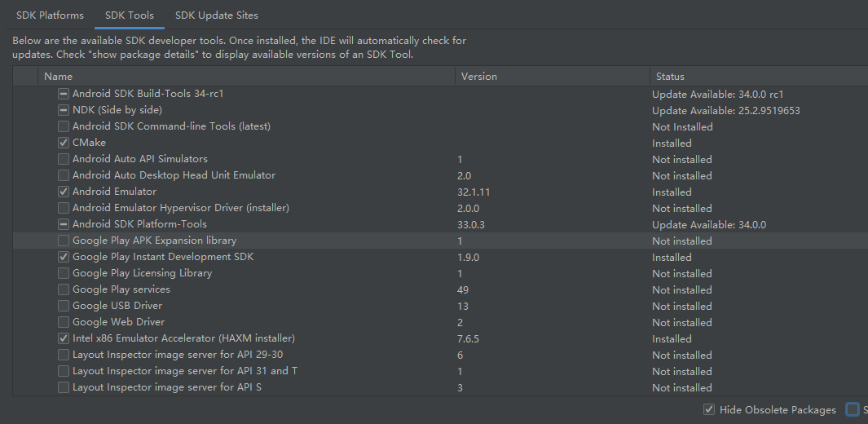Image resolution: width=868 pixels, height=424 pixels.
Task: Select the SDK Tools tab
Action: [x=130, y=15]
